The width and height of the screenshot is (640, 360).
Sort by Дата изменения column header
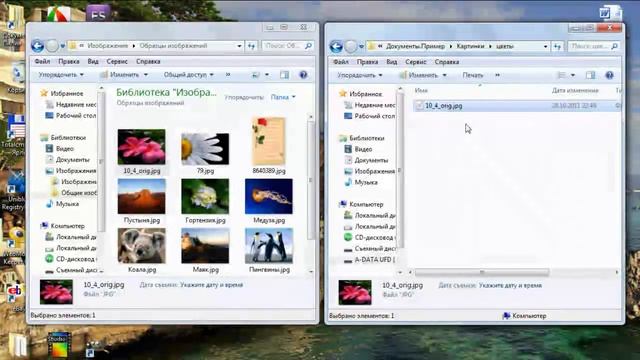click(x=575, y=91)
